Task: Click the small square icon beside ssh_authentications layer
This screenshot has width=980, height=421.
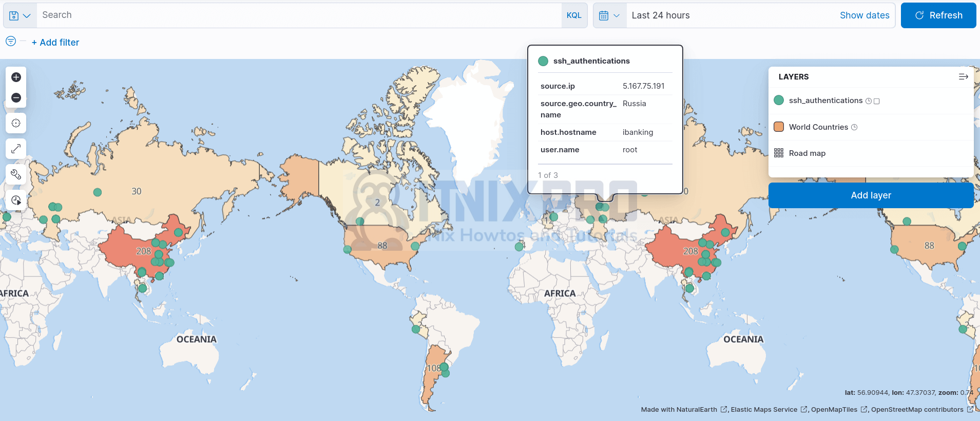Action: tap(877, 101)
